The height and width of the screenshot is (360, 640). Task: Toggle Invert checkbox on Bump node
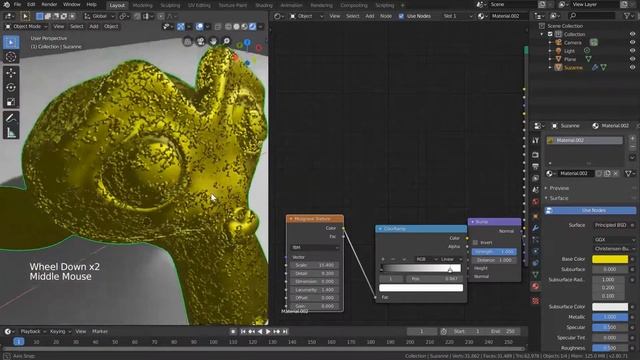[x=475, y=242]
